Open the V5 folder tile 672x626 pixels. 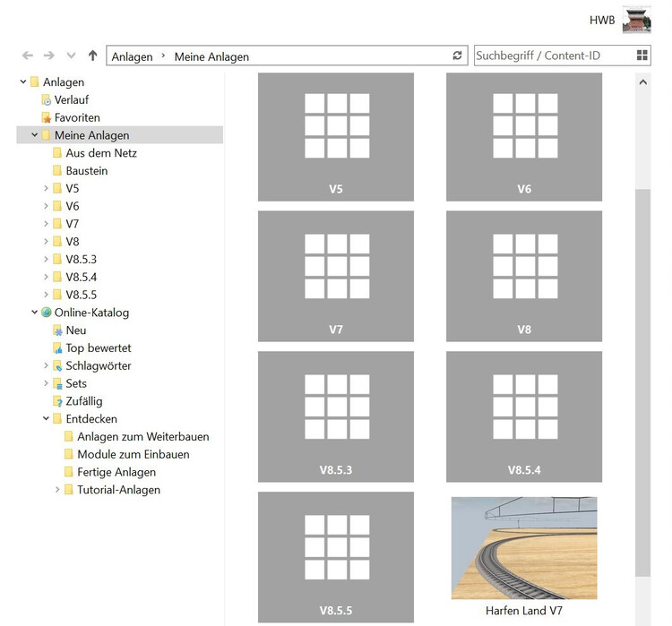336,137
